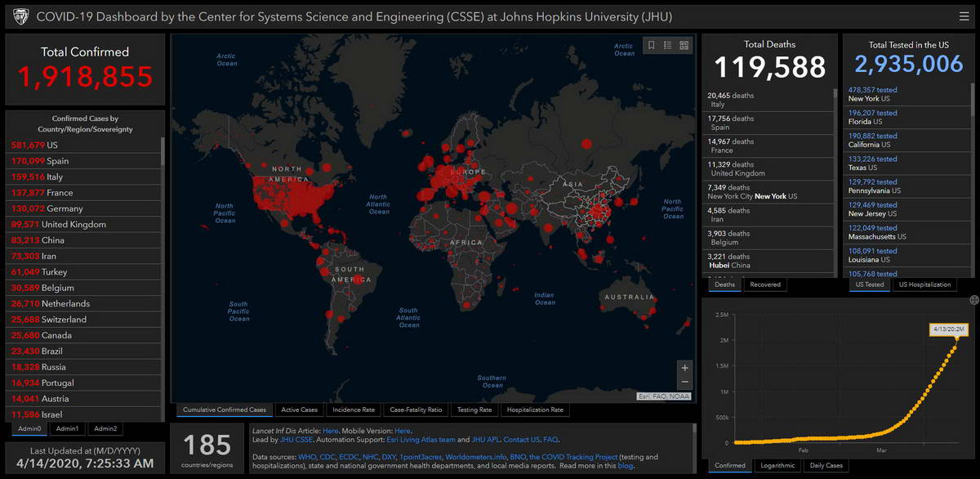Switch to the Admin1 tab

67,428
